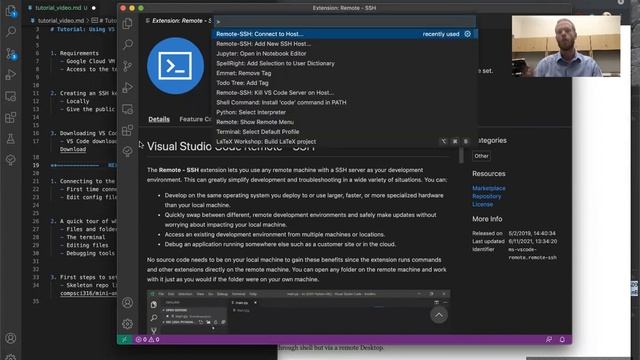Click the 'Resources' heading in sidebar
640x360 pixels.
[x=489, y=173]
